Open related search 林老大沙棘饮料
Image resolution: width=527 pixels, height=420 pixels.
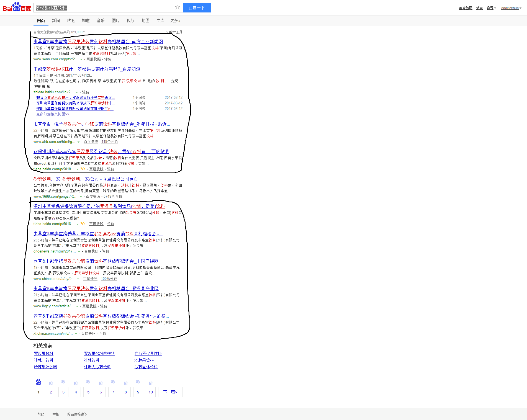[x=97, y=367]
